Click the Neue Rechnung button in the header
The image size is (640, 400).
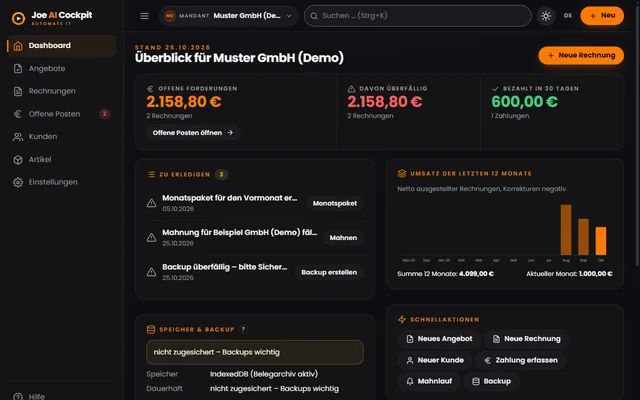[x=581, y=56]
